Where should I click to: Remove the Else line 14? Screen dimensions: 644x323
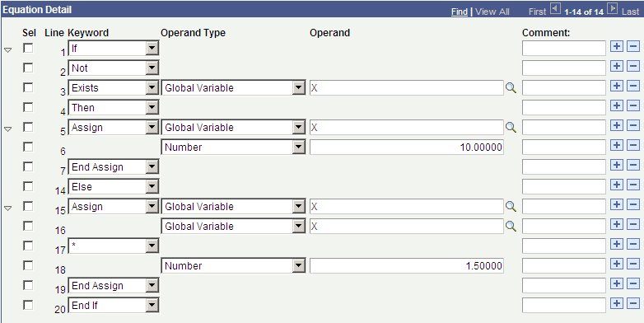(633, 185)
